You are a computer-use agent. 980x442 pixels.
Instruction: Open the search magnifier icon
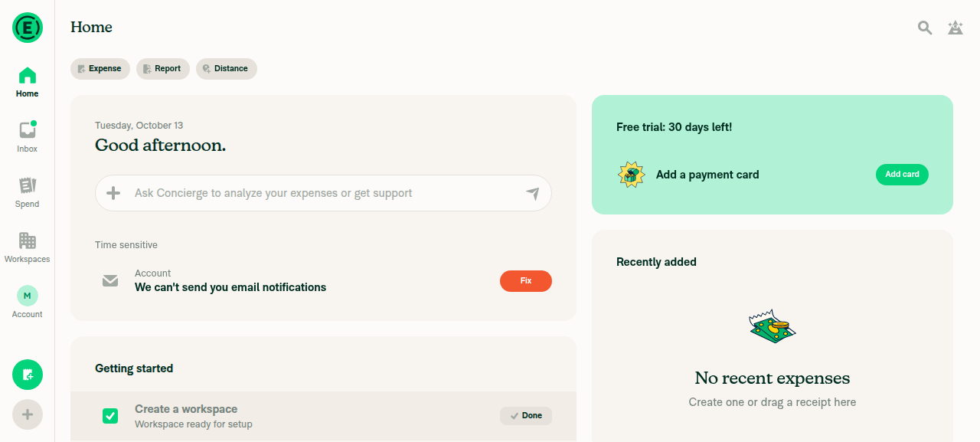(x=925, y=28)
